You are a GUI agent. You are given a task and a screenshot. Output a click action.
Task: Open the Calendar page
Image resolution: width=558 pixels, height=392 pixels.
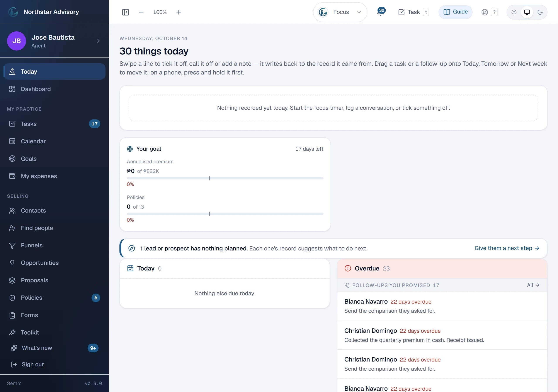54,141
